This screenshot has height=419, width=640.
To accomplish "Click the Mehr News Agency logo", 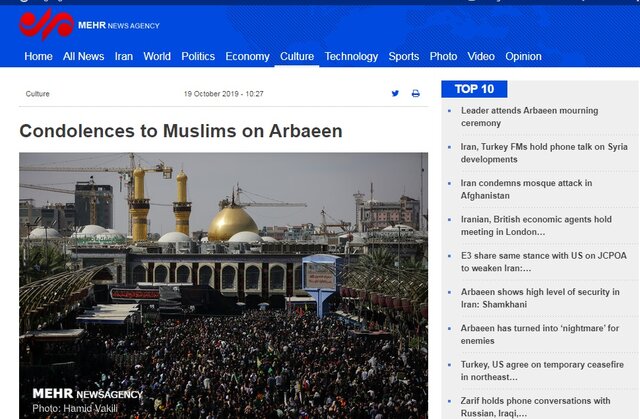I will point(88,25).
